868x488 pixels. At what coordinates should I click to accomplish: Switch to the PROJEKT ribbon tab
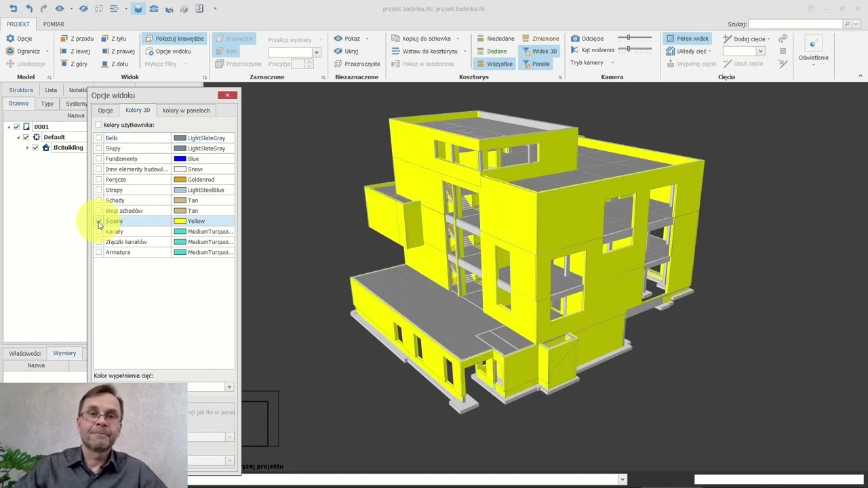(x=18, y=24)
